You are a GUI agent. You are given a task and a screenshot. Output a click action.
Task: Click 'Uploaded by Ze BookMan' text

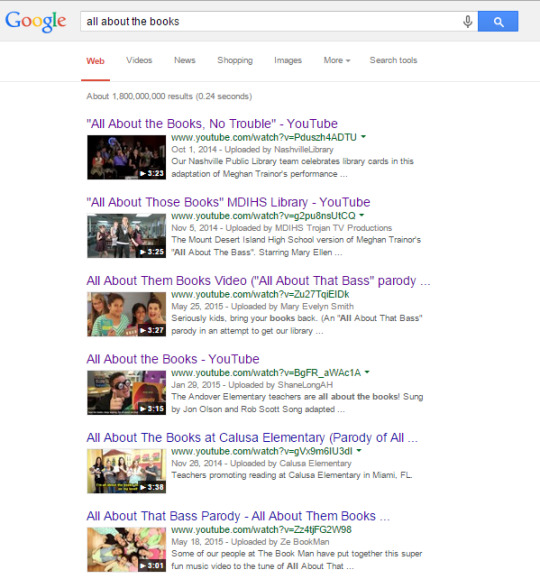[x=280, y=542]
